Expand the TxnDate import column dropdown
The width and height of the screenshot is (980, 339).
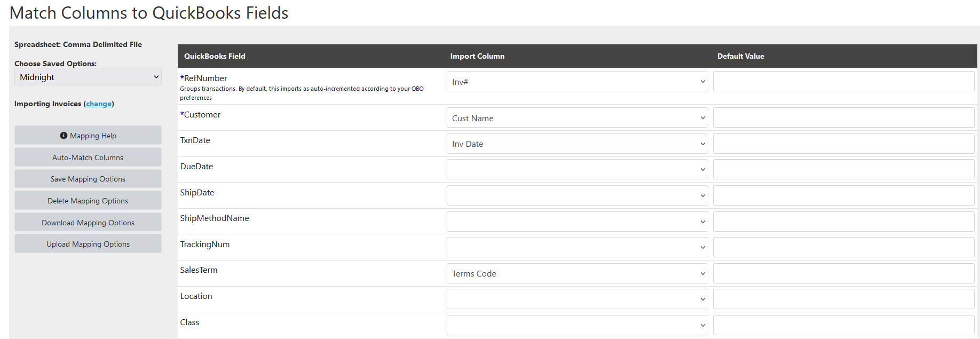pyautogui.click(x=578, y=144)
